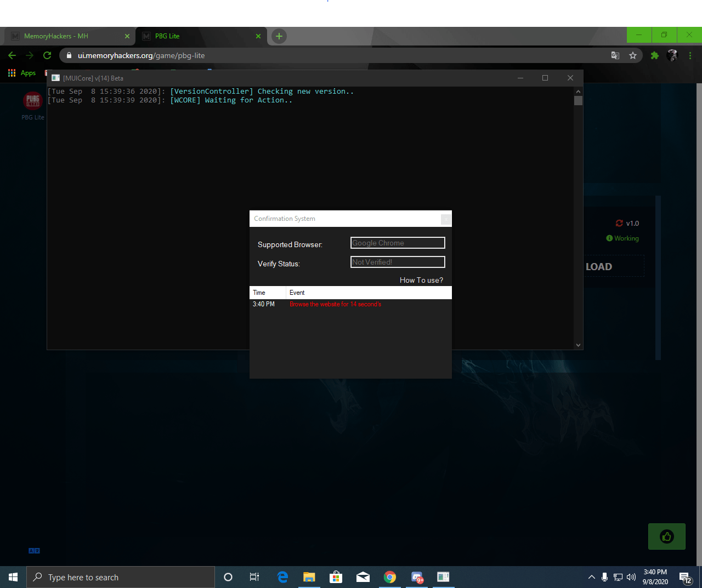Click the LOAD button
702x588 pixels.
tap(599, 267)
